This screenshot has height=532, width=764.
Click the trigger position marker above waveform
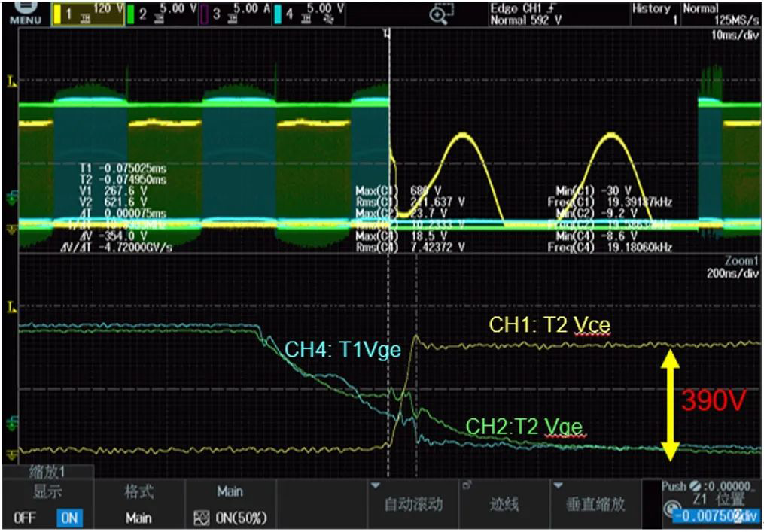(389, 33)
